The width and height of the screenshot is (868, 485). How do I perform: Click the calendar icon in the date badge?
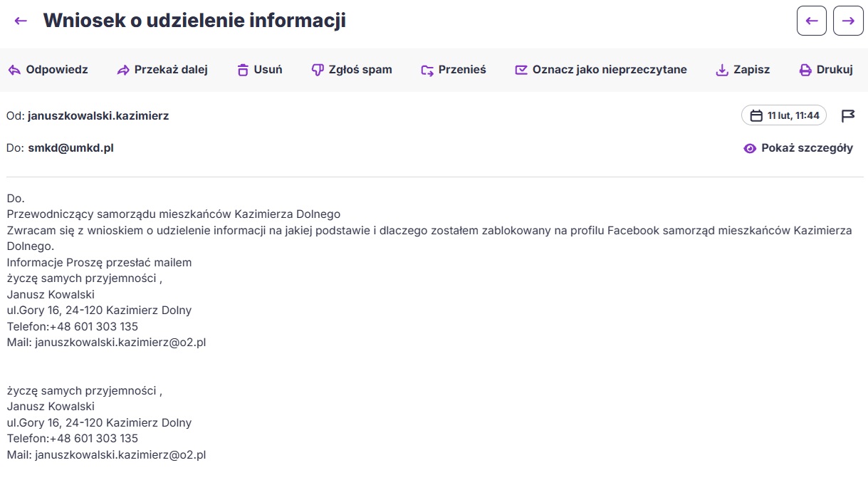click(x=756, y=115)
